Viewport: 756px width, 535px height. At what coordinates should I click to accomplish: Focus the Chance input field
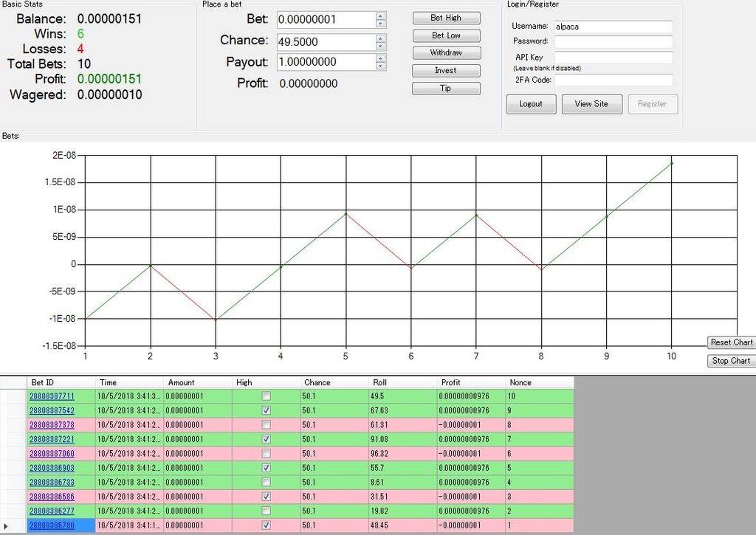tap(326, 42)
